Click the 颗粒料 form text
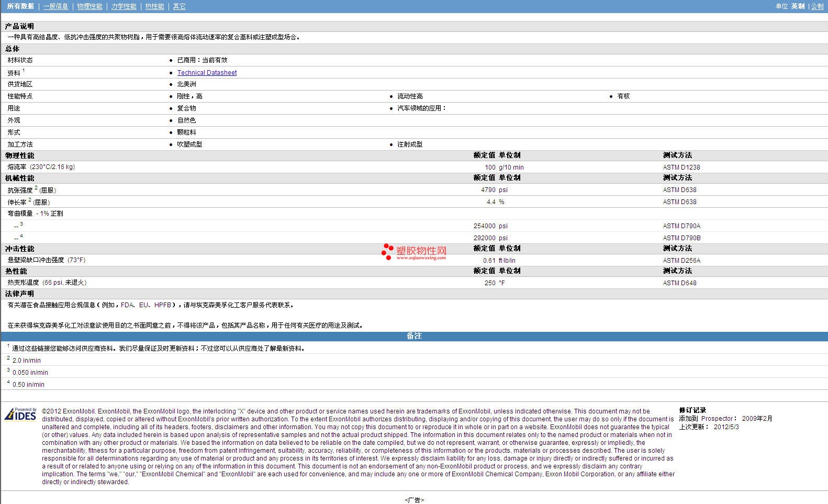The height and width of the screenshot is (504, 828). (x=186, y=132)
